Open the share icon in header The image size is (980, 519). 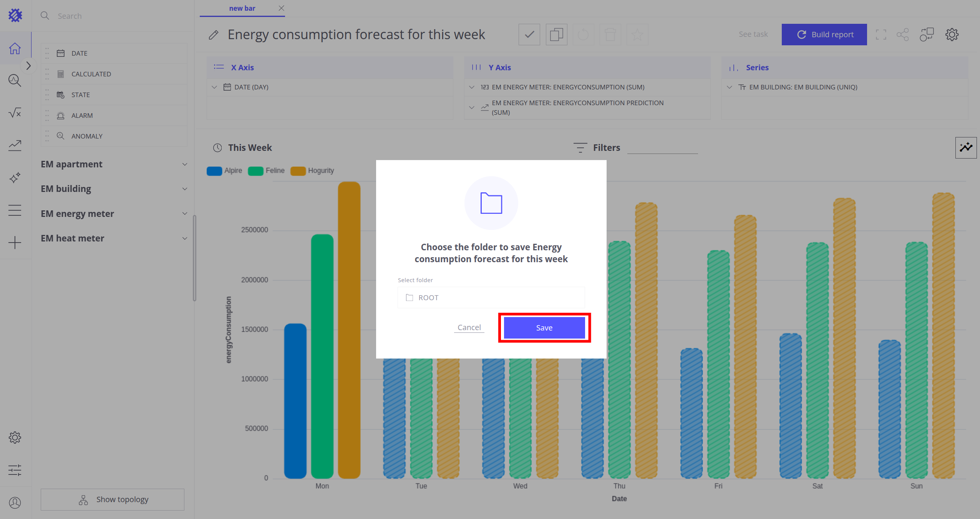tap(902, 35)
